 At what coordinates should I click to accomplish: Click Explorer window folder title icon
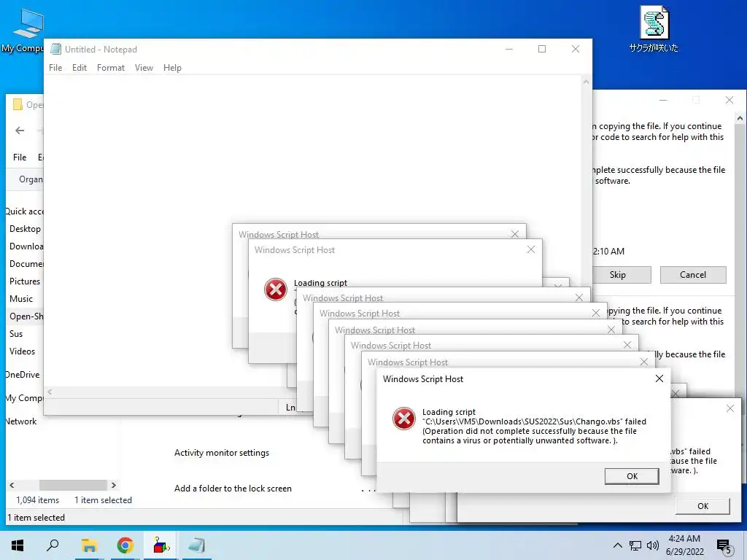(18, 104)
